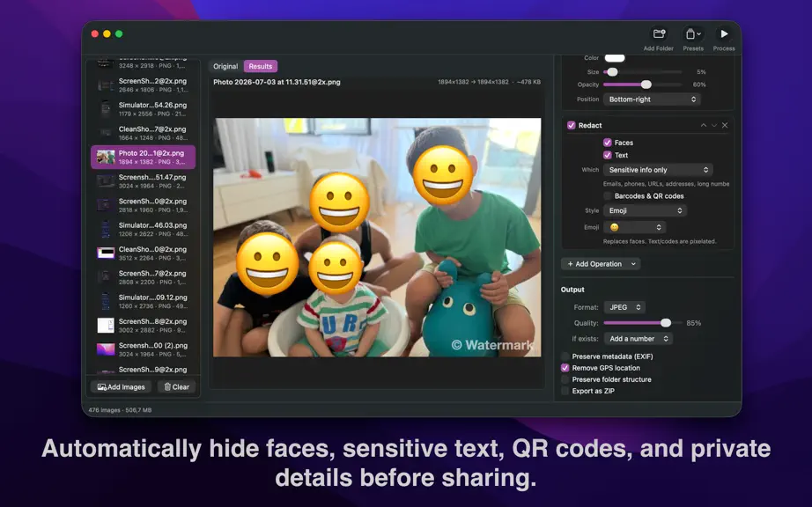This screenshot has width=812, height=507.
Task: Uncheck the Faces checkbox
Action: point(608,143)
